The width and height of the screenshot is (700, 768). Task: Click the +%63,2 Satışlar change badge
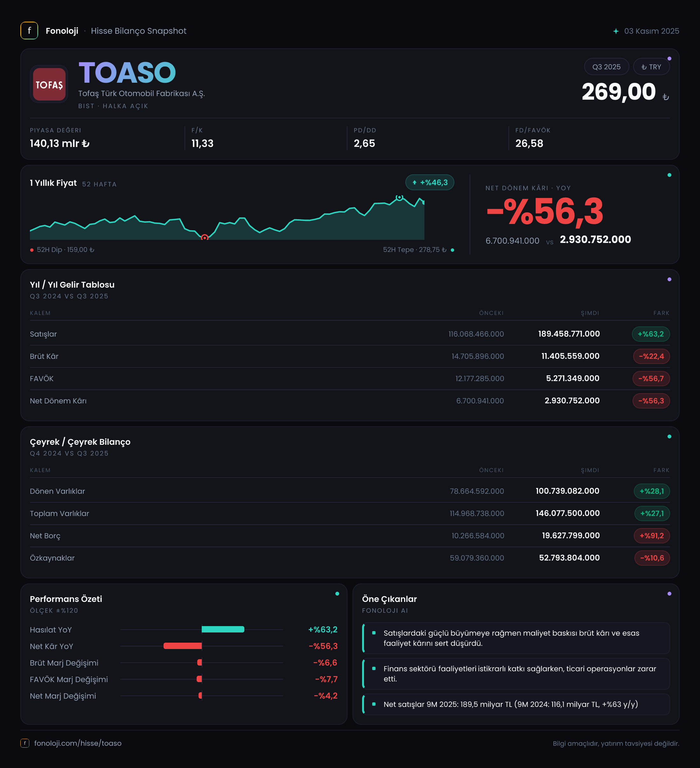(651, 334)
